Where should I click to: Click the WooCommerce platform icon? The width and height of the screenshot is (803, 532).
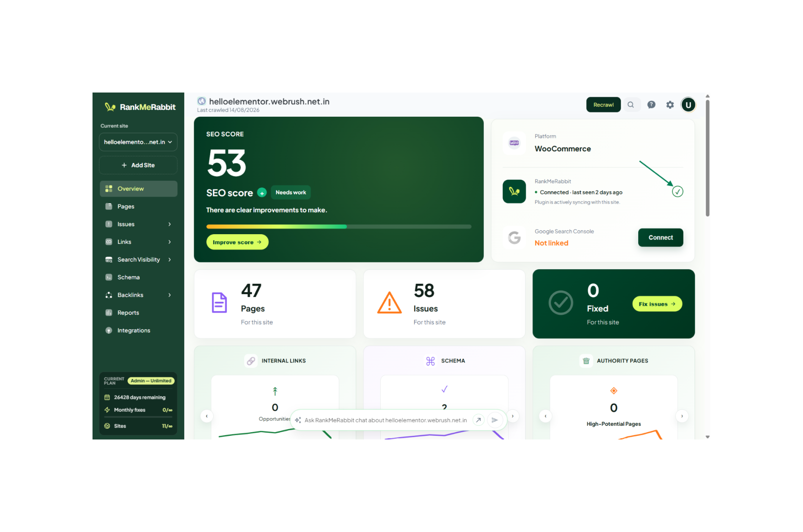click(x=514, y=143)
